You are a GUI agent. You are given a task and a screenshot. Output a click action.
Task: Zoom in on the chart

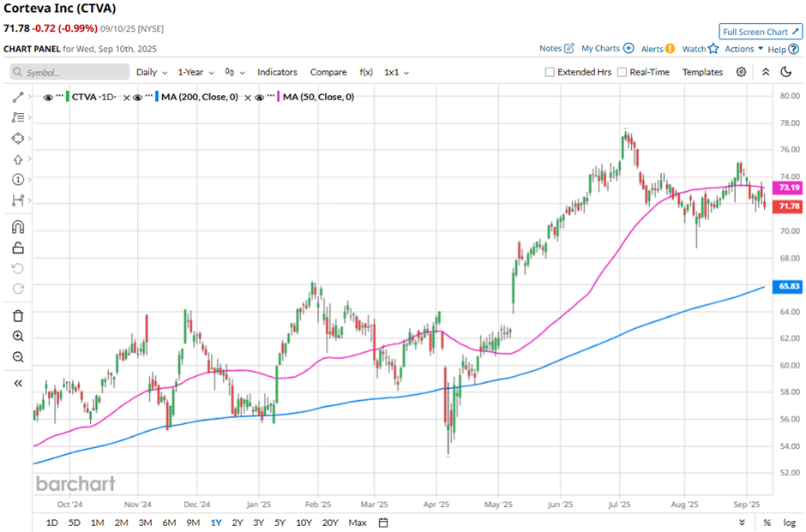click(17, 337)
